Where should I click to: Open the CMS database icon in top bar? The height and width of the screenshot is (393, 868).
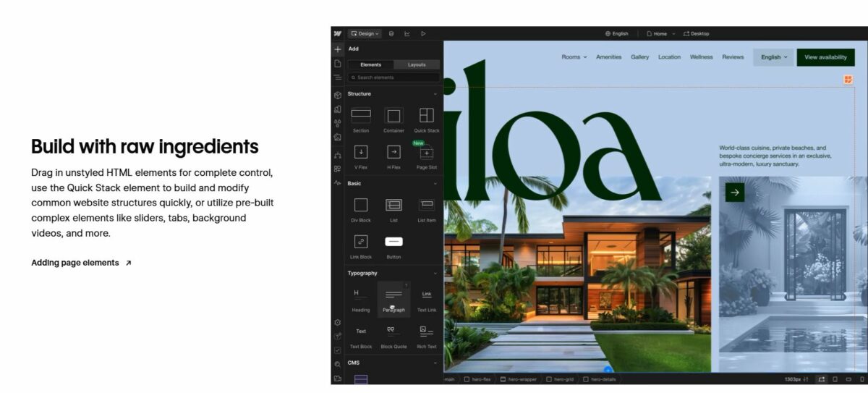tap(391, 33)
